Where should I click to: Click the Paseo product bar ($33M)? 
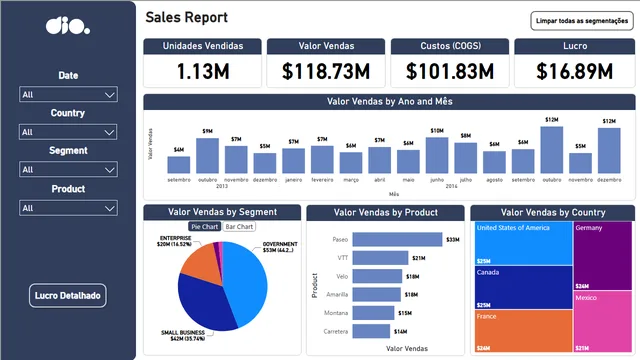[x=397, y=240]
